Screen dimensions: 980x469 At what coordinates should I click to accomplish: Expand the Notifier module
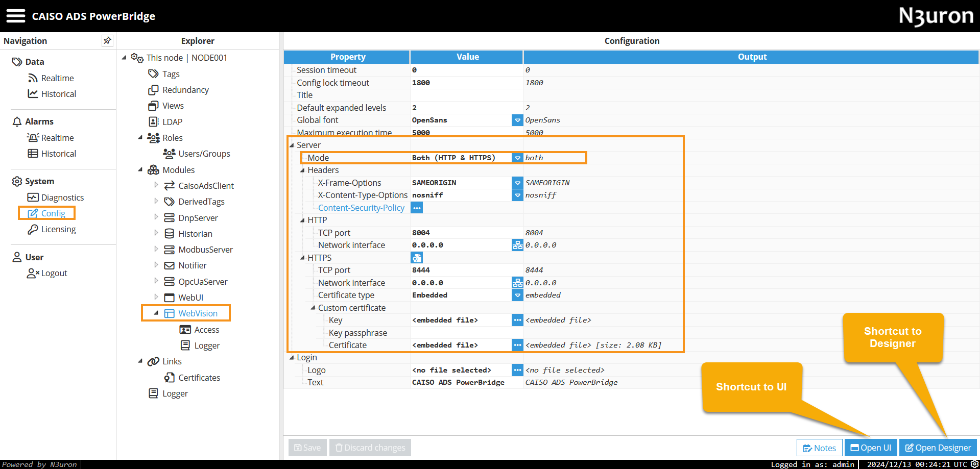pyautogui.click(x=156, y=265)
